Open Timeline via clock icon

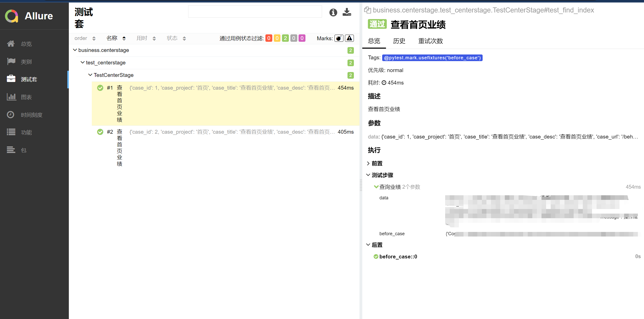pos(11,115)
